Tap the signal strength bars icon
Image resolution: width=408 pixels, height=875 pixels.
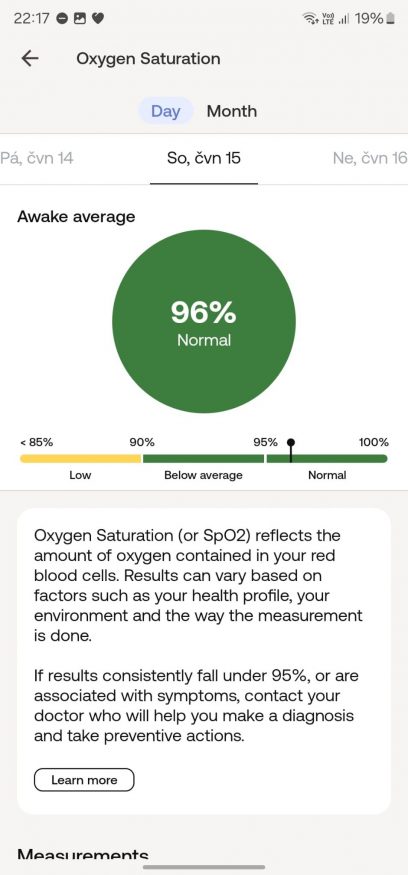344,20
